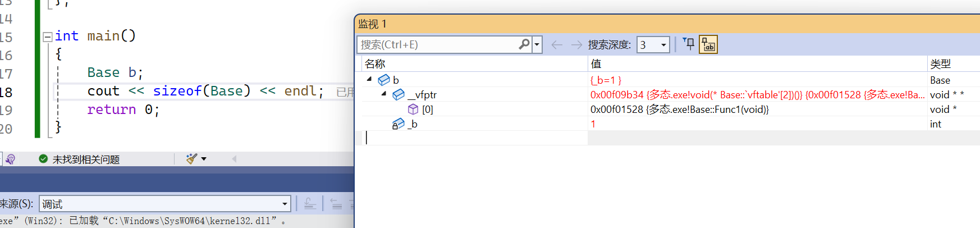Click the [0] element cube icon
The height and width of the screenshot is (228, 980).
click(413, 109)
